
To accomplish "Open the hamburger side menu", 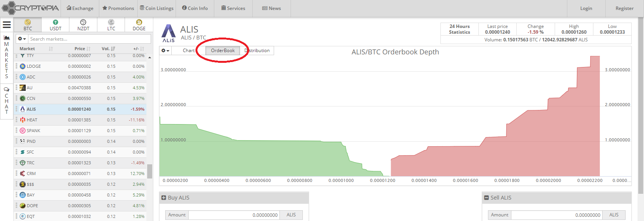I will point(7,25).
